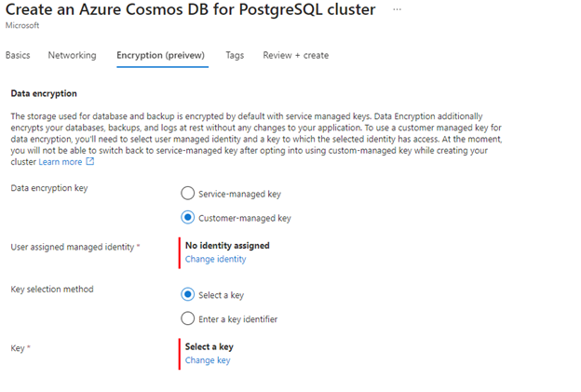Screen dimensions: 581x392
Task: Open the Review + create tab
Action: [x=296, y=55]
